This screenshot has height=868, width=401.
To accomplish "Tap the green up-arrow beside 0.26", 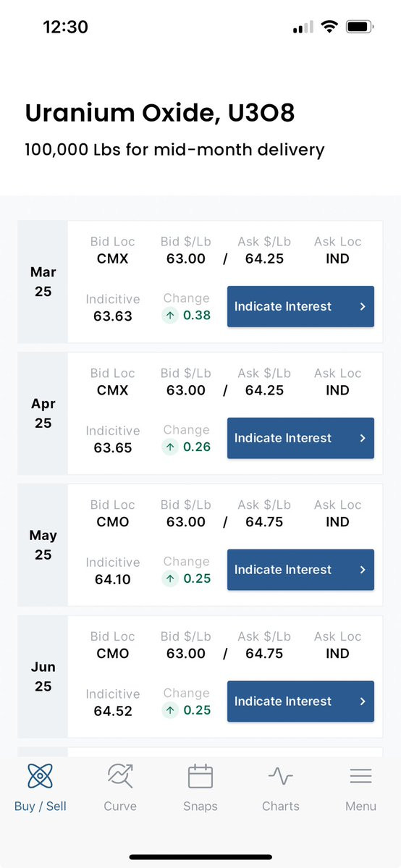I will 170,447.
